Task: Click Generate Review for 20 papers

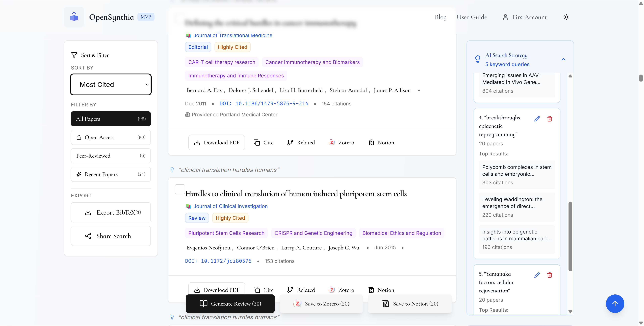Action: (x=230, y=304)
